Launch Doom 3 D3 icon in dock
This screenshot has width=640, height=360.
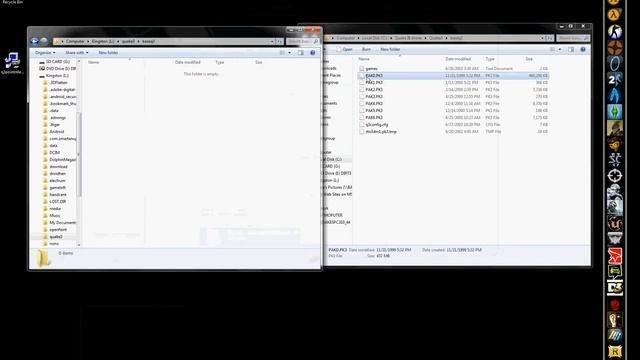coord(614,288)
